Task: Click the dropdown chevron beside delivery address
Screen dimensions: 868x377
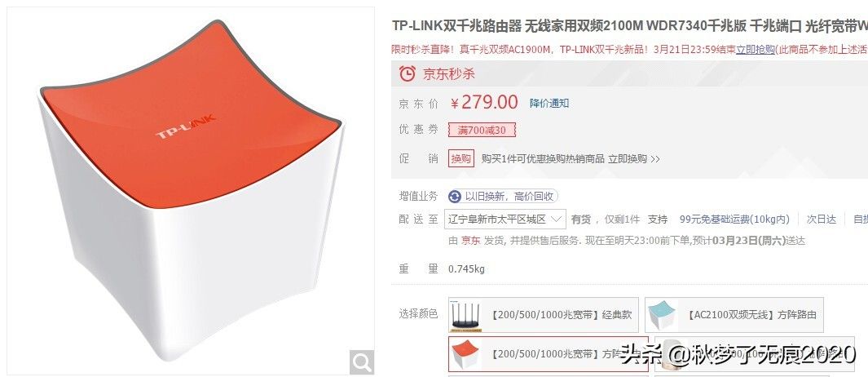Action: 557,219
